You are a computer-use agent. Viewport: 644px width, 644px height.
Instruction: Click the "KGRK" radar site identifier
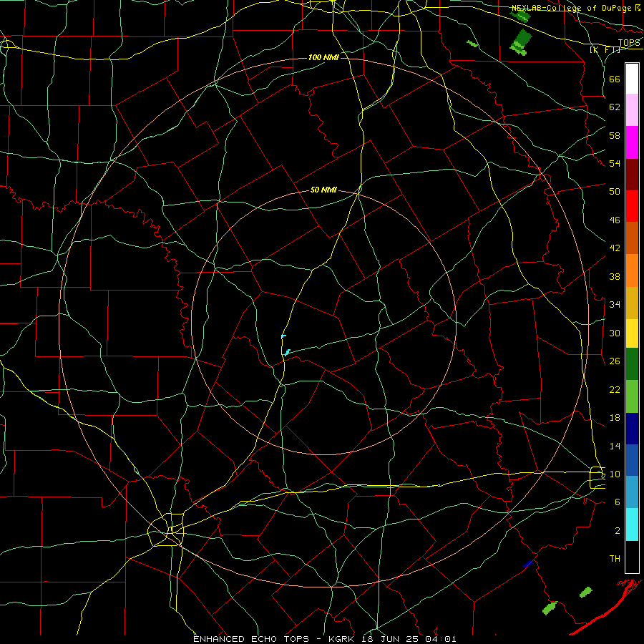tap(341, 639)
